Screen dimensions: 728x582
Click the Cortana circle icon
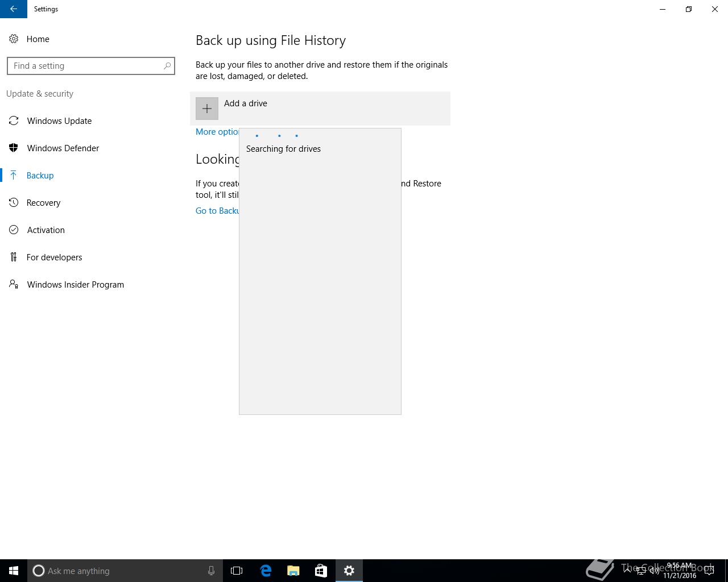39,571
